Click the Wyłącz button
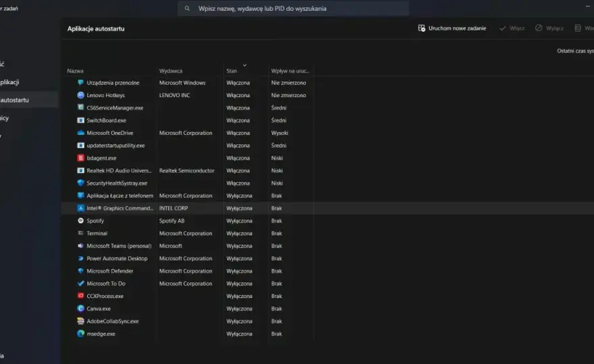The width and height of the screenshot is (594, 364). click(x=549, y=28)
